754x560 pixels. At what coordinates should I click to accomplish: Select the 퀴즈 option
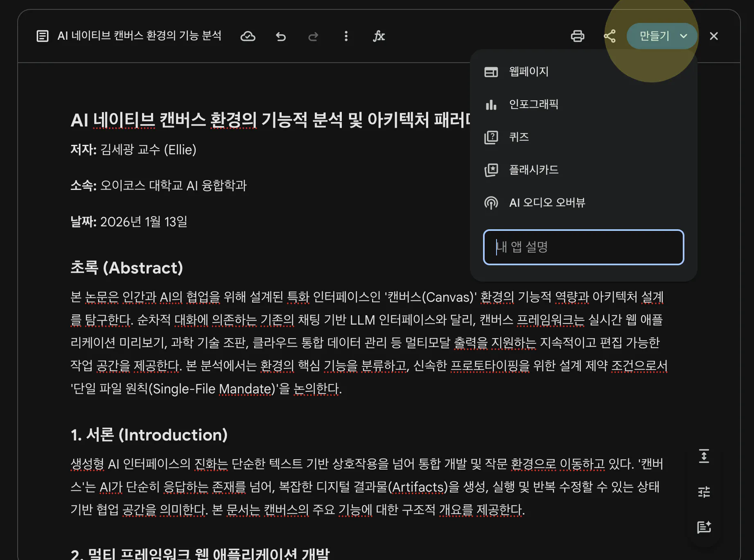[x=519, y=137]
